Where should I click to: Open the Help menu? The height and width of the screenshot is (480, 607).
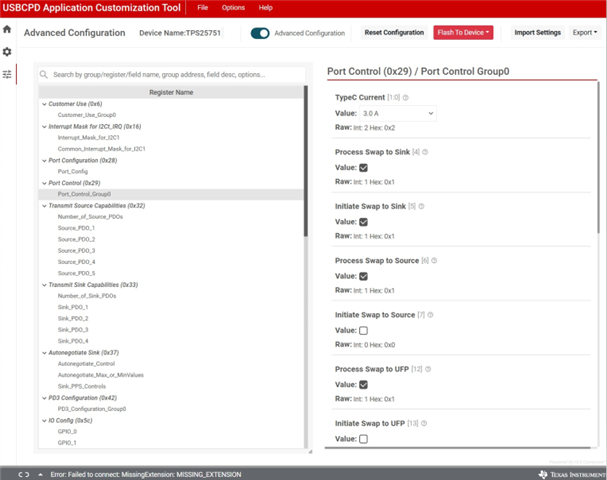click(265, 8)
